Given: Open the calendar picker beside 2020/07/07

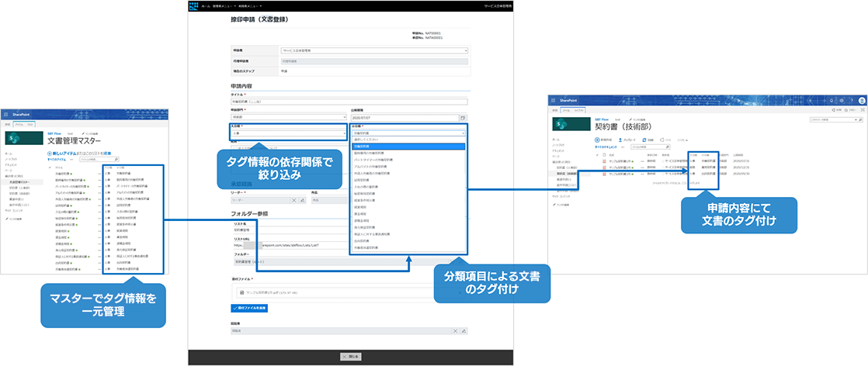Looking at the screenshot, I should click(463, 118).
